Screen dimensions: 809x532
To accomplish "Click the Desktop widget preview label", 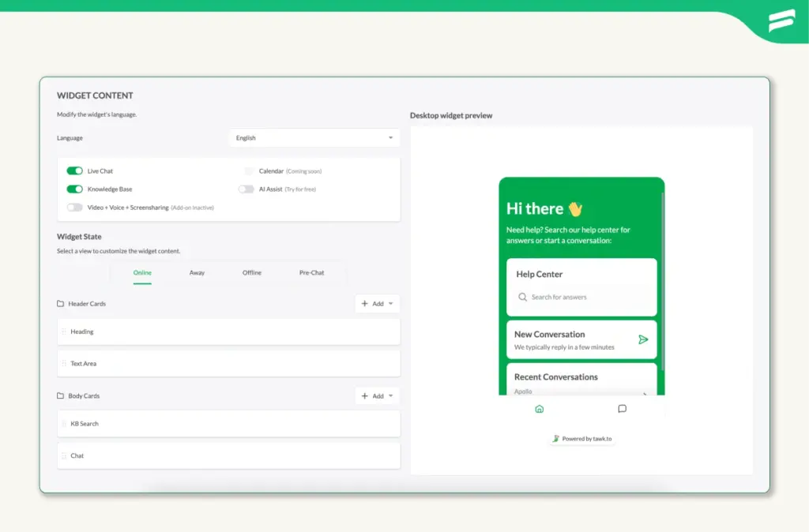I will [451, 115].
